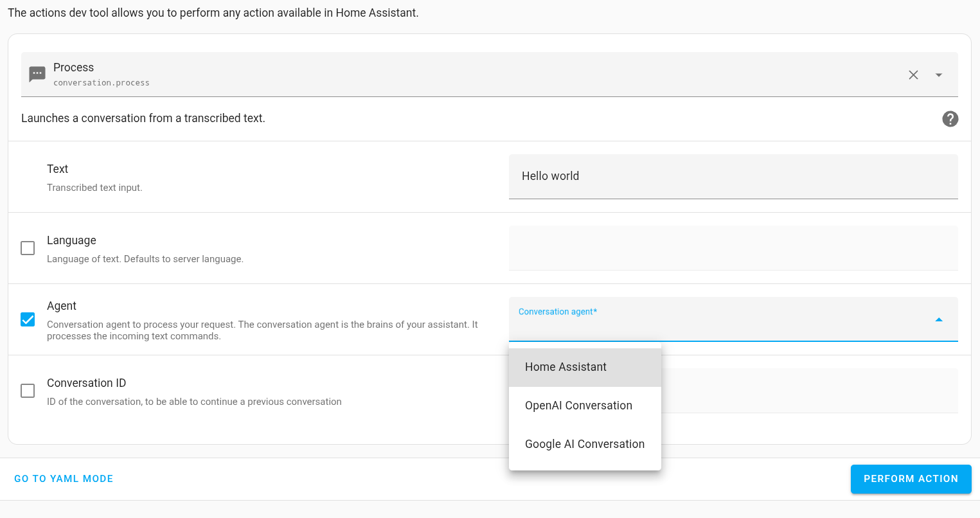Screen dimensions: 980x518
Task: Switch with Go To YAML Mode
Action: (64, 479)
